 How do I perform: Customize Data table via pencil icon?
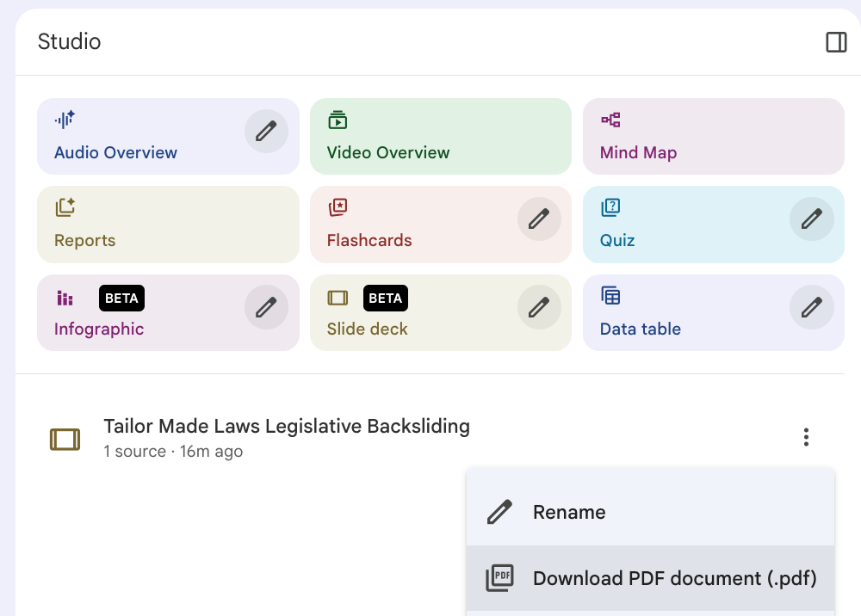tap(811, 307)
